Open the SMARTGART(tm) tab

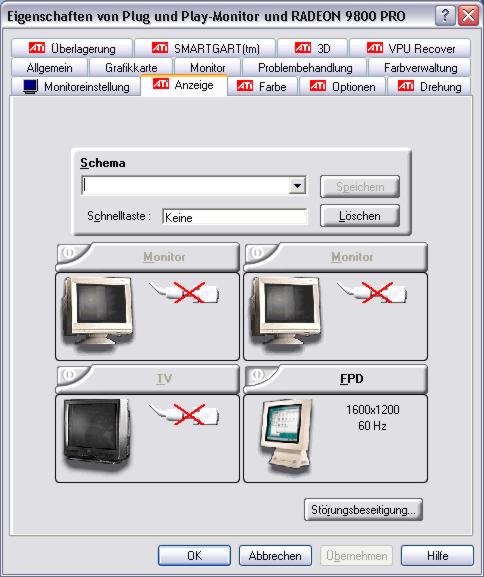205,48
